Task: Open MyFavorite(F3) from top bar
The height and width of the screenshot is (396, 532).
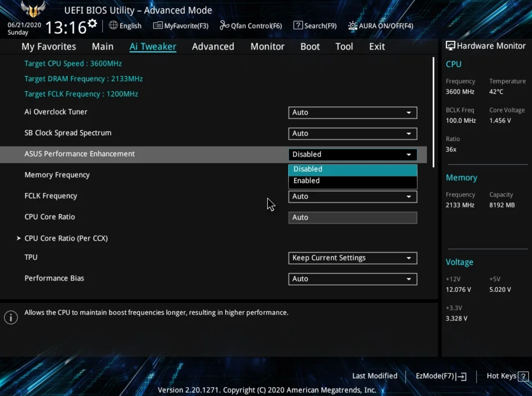Action: [181, 26]
